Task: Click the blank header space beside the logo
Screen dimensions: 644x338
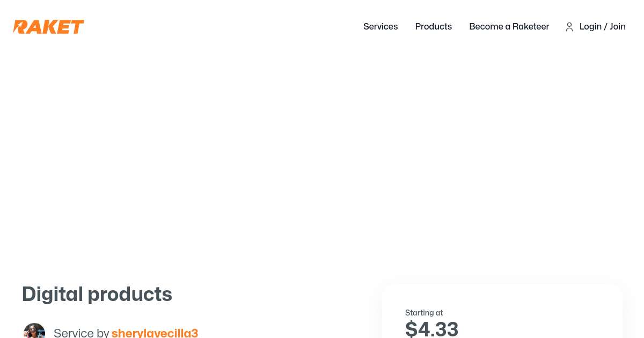Action: 215,27
